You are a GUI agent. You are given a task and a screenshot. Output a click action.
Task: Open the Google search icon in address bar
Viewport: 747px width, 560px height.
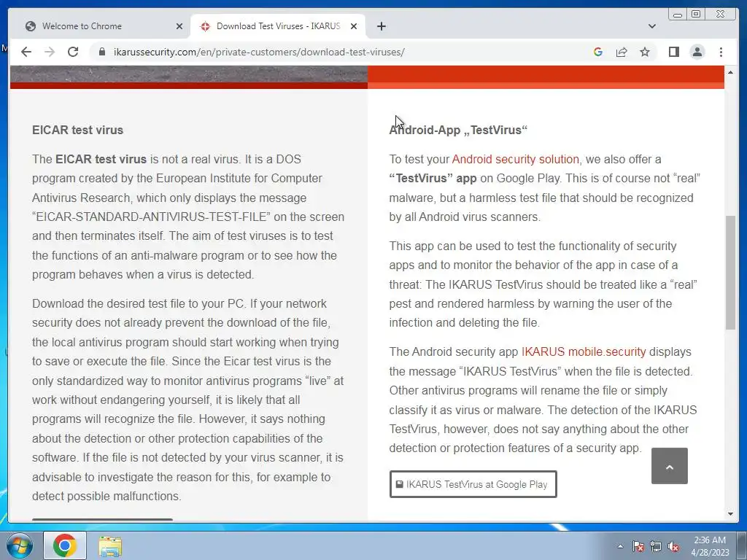point(598,52)
